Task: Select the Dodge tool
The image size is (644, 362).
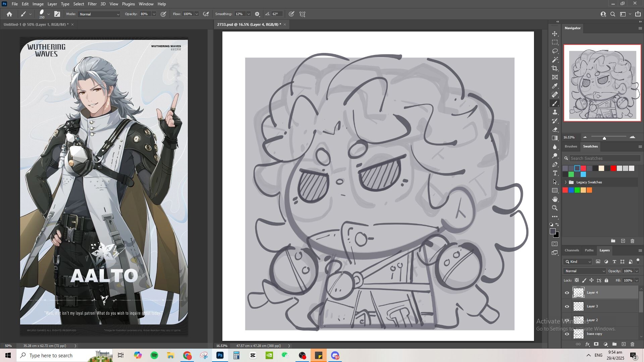Action: (555, 156)
